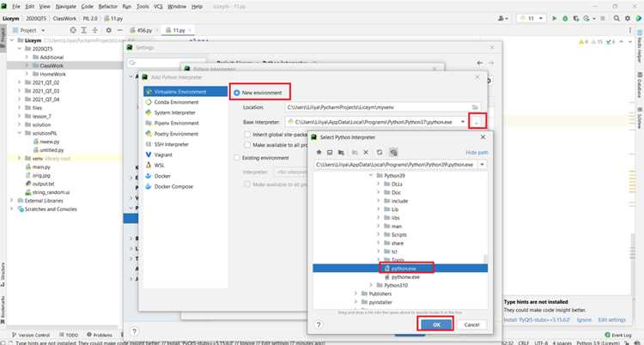644x345 pixels.
Task: Click the file chooser vertical scrollbar
Action: [x=485, y=258]
